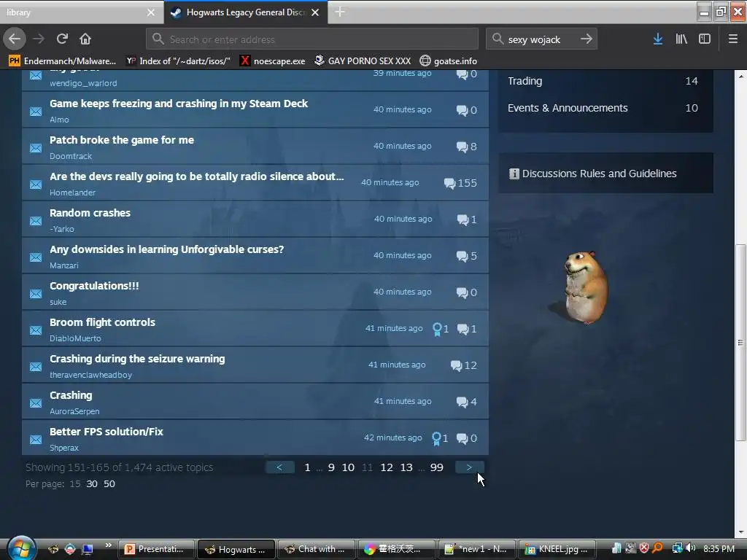Viewport: 747px width, 560px height.
Task: Go to the browser home page
Action: point(85,39)
